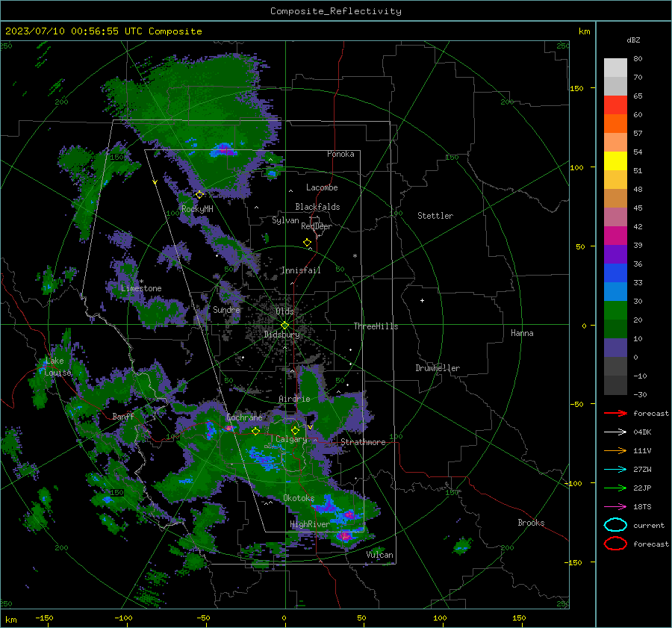Click the Okotoks town label
Viewport: 672px width, 628px height.
299,498
